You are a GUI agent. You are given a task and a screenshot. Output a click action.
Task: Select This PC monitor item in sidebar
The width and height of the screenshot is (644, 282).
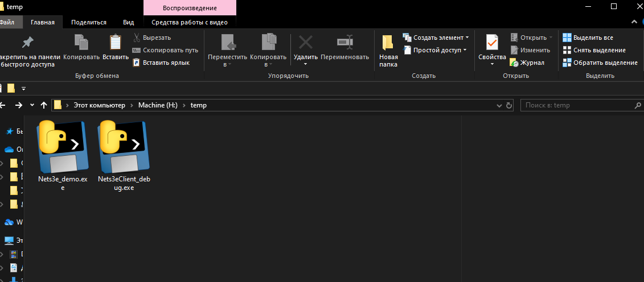9,240
